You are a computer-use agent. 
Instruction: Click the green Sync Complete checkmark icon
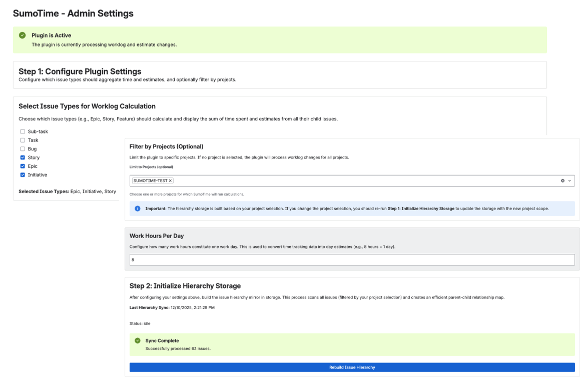click(138, 340)
